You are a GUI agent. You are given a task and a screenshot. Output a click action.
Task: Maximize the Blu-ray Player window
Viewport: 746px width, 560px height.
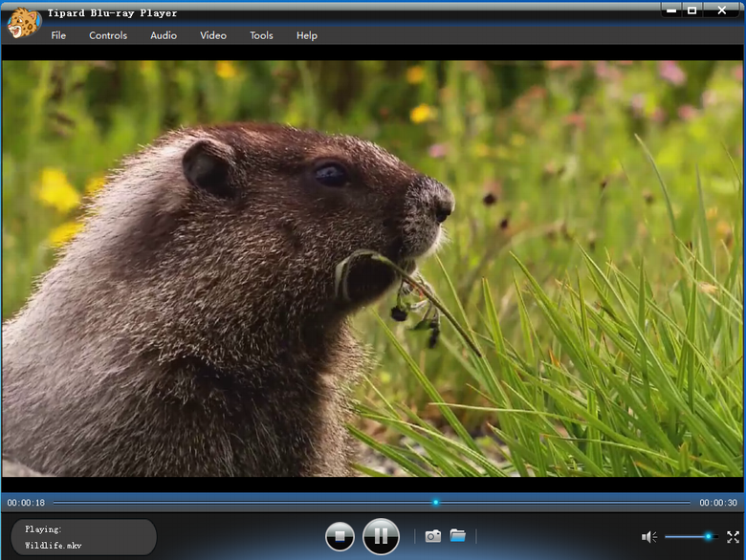point(691,10)
